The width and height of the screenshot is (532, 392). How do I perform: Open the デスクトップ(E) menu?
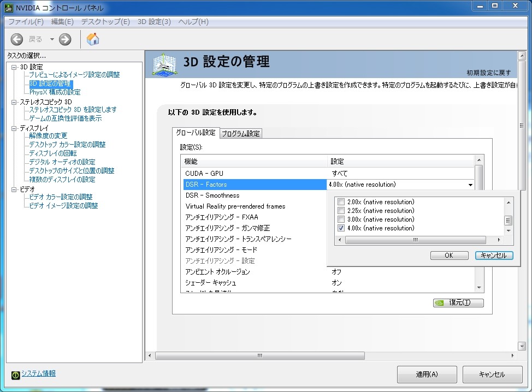click(x=105, y=22)
